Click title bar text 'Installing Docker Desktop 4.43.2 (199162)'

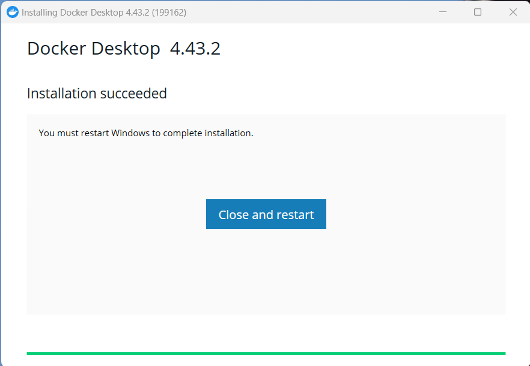(104, 13)
